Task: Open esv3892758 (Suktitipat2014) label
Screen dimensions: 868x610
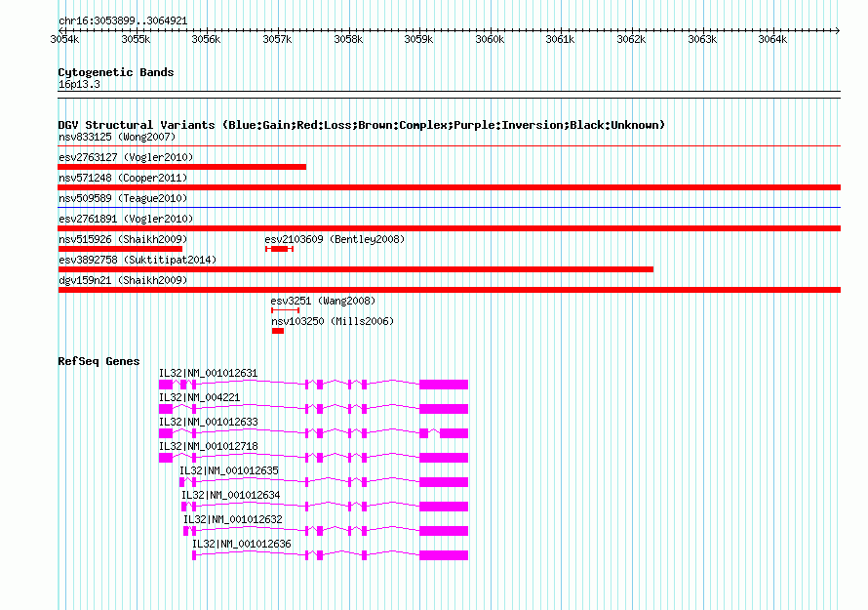Action: pos(138,260)
